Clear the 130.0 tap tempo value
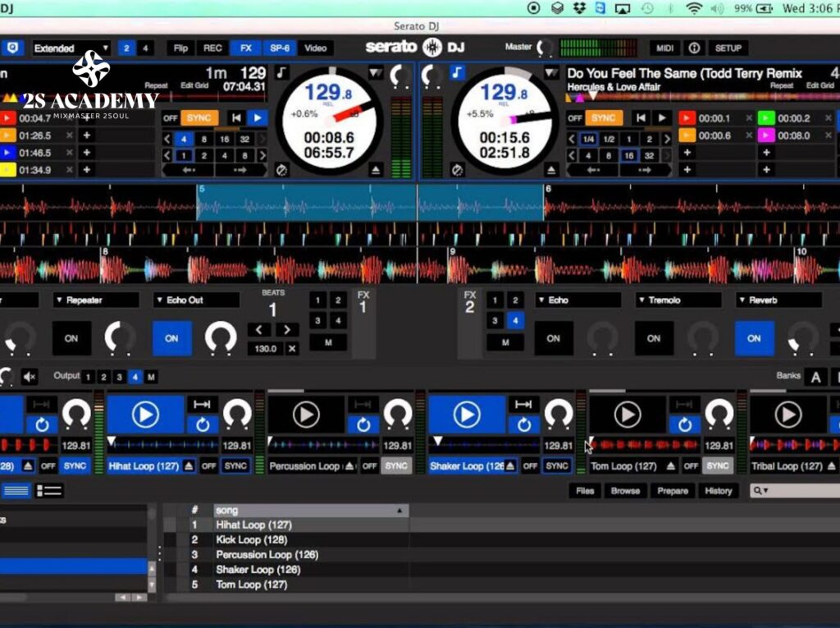This screenshot has width=840, height=628. tap(292, 349)
